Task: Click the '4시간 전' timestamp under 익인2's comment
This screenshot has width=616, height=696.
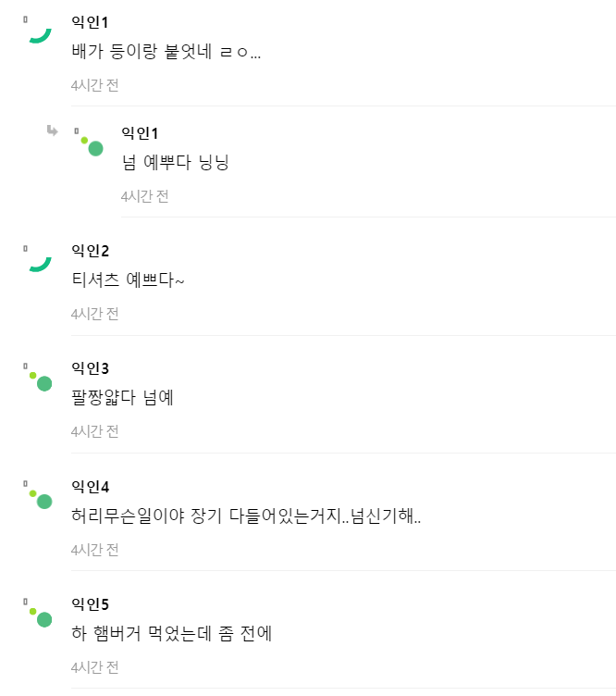Action: point(95,314)
